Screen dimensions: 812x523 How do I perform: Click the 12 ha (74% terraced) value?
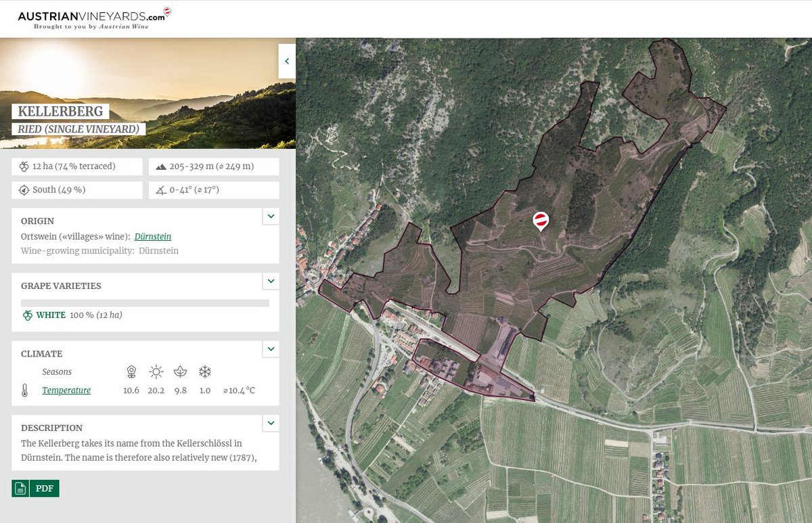(x=74, y=166)
